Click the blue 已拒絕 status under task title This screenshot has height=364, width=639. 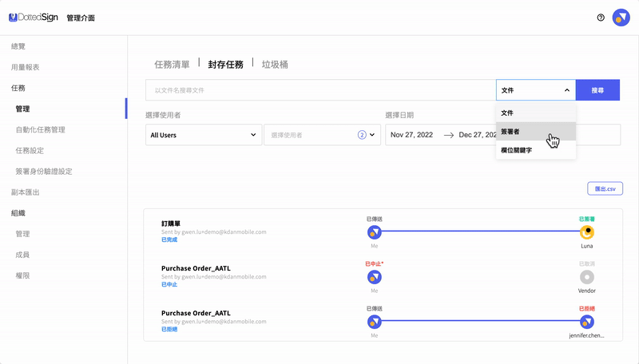169,329
